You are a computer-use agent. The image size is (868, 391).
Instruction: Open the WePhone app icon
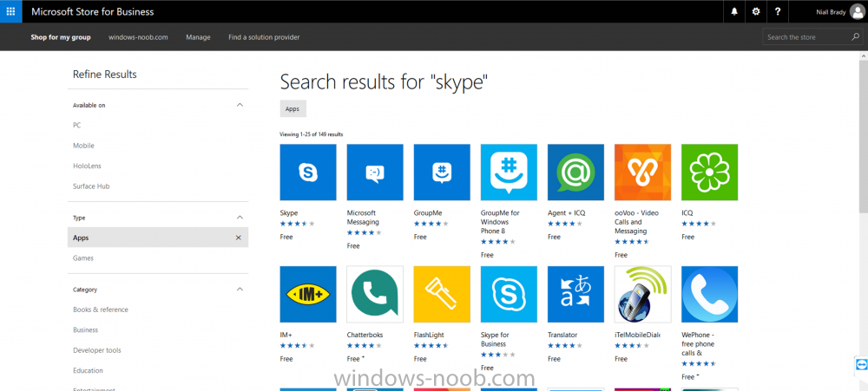(x=710, y=294)
